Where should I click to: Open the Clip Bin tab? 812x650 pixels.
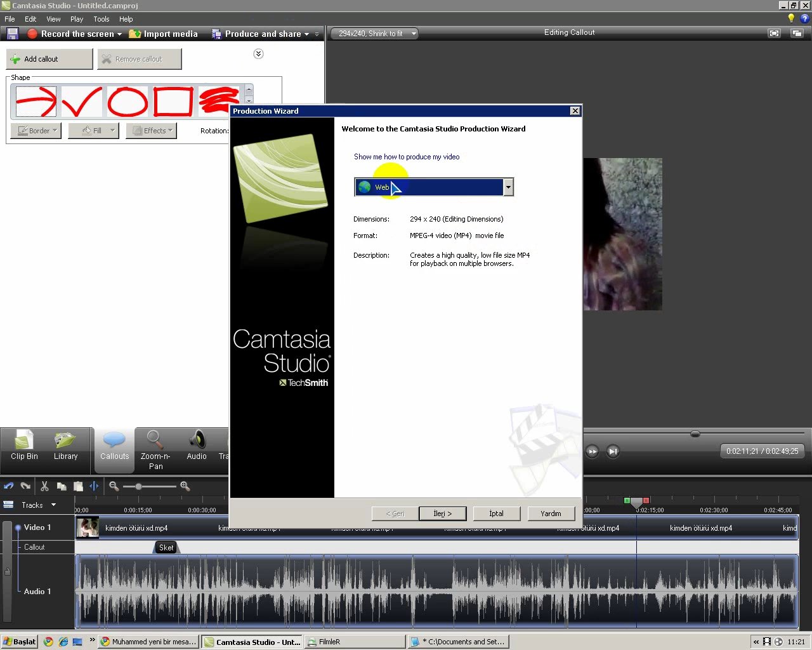click(24, 446)
